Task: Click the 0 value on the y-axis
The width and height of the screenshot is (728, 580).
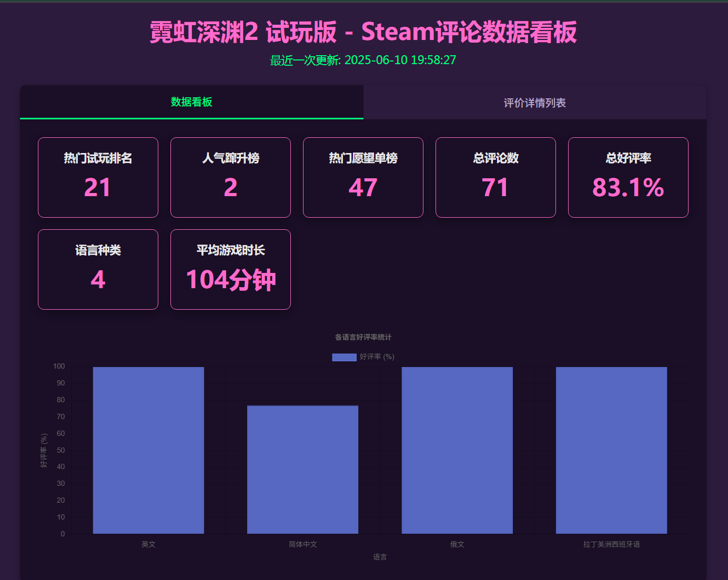Action: pos(63,534)
